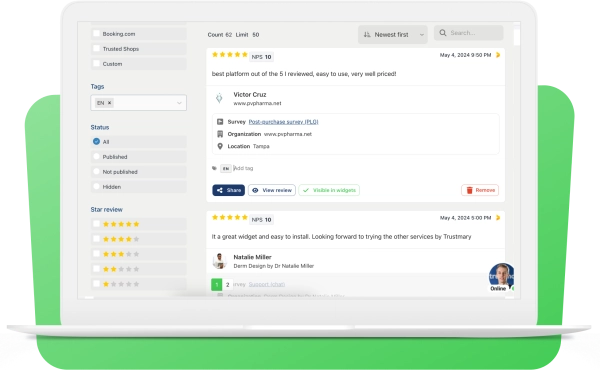Go to page 1
600x370 pixels.
pos(217,284)
